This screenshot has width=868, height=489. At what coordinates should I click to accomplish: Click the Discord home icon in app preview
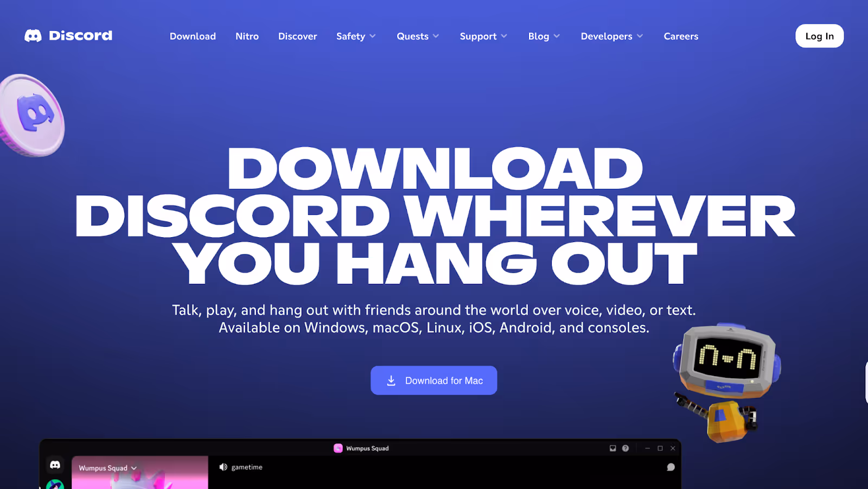tap(55, 465)
